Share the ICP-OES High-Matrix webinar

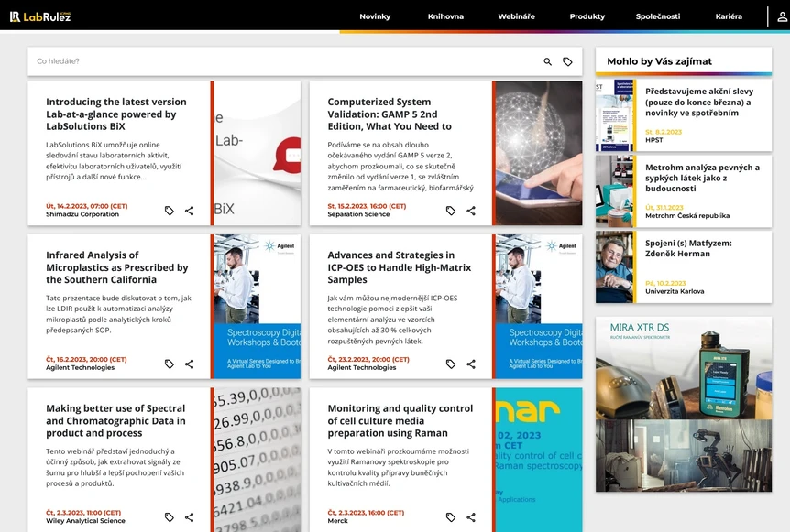tap(470, 364)
